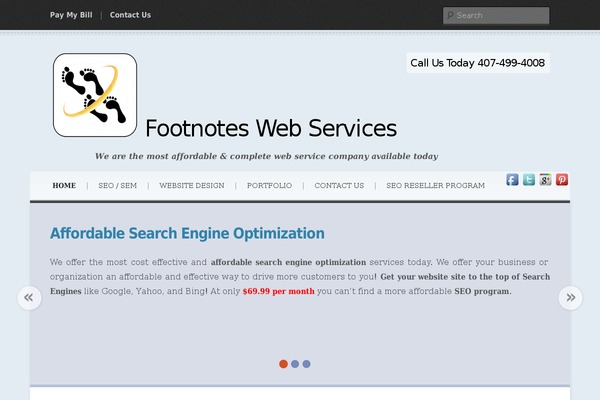The width and height of the screenshot is (600, 400).
Task: Advance to next slide arrow
Action: point(570,298)
